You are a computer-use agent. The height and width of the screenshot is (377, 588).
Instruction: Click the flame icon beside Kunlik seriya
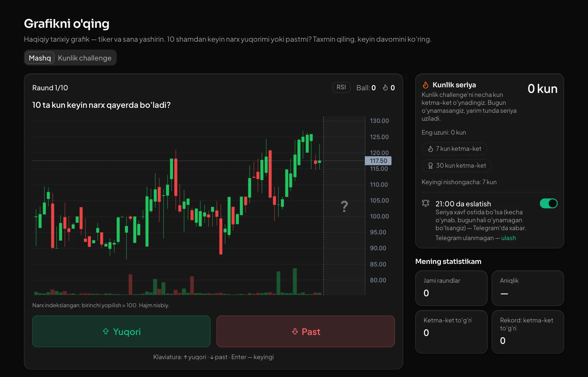pyautogui.click(x=426, y=85)
